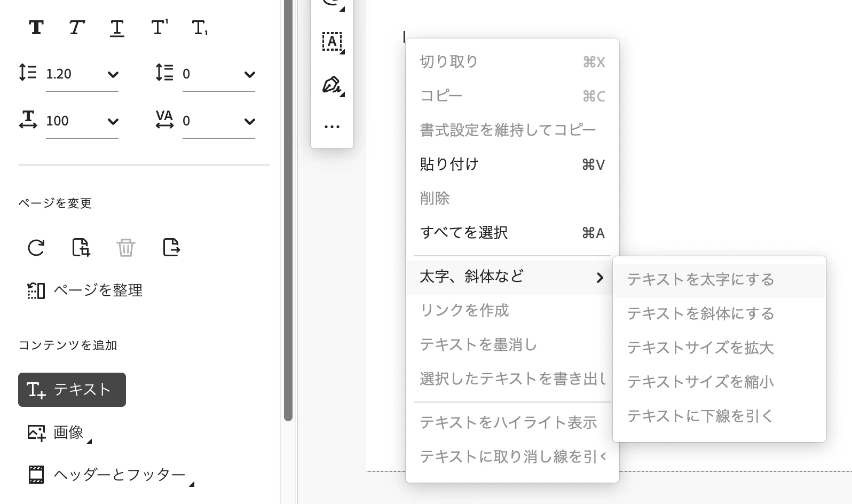Viewport: 852px width, 504px height.
Task: Open ページを整理 page organizer
Action: coord(85,290)
